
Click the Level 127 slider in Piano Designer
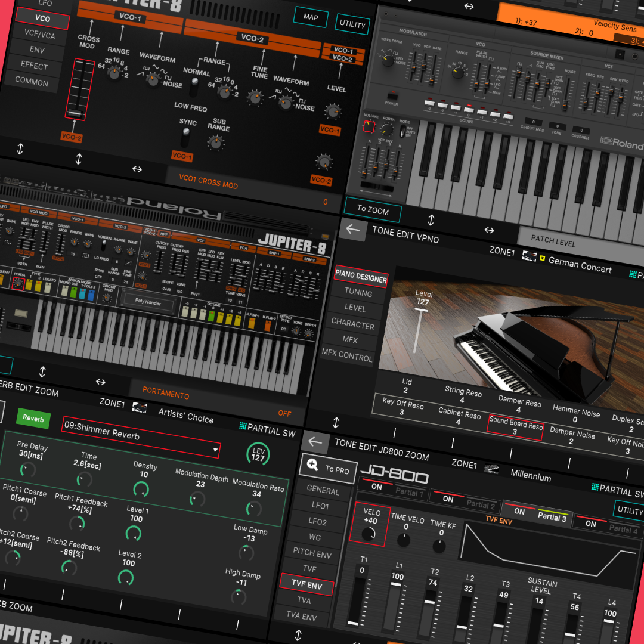(x=419, y=331)
